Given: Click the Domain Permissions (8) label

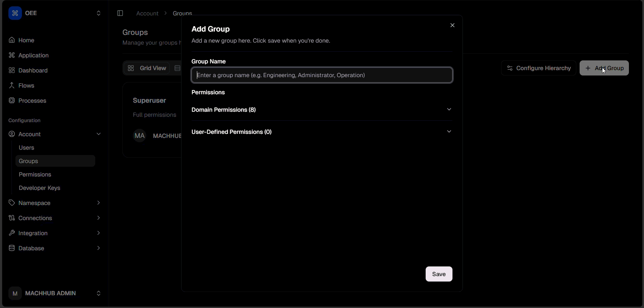Looking at the screenshot, I should pyautogui.click(x=224, y=110).
